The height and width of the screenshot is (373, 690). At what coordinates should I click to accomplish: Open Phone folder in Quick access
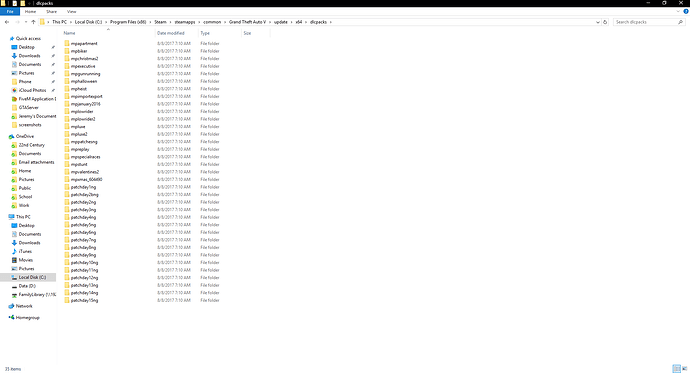(25, 82)
